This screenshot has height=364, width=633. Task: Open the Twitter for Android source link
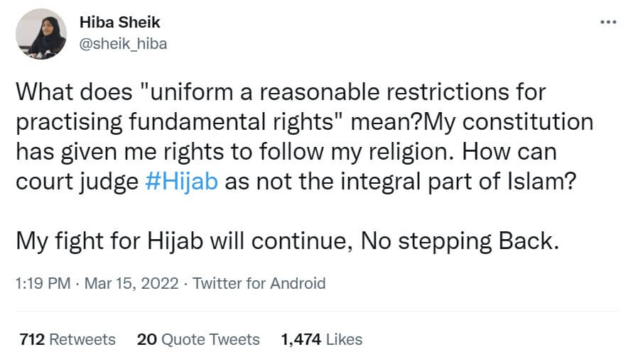[x=259, y=284]
